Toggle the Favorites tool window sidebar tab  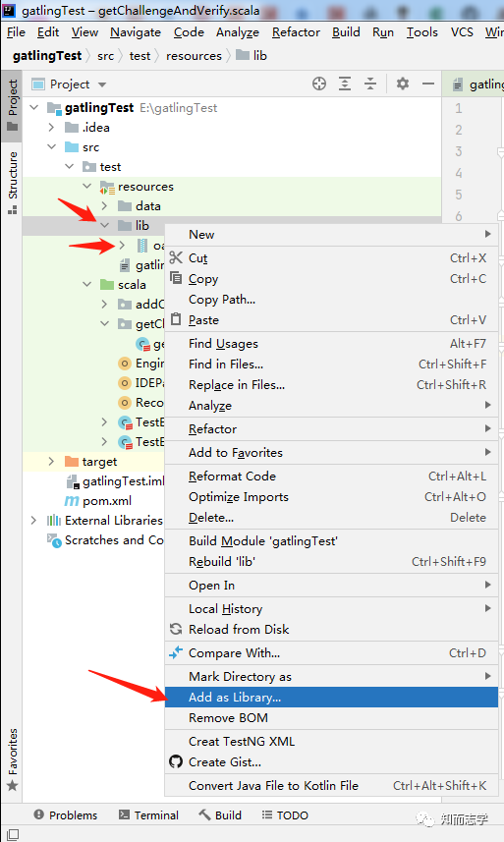[13, 759]
